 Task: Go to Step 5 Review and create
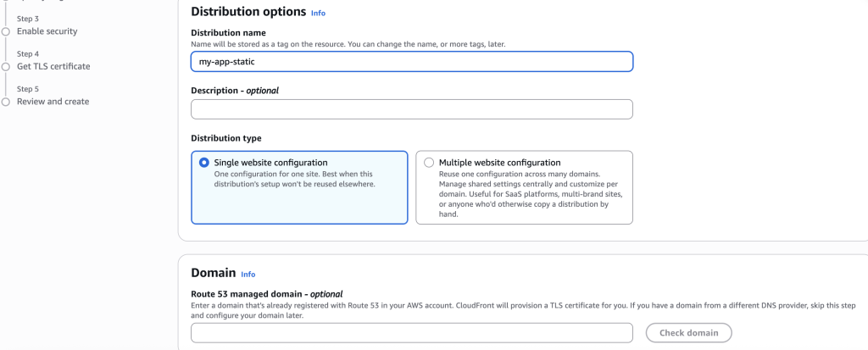[x=53, y=102]
